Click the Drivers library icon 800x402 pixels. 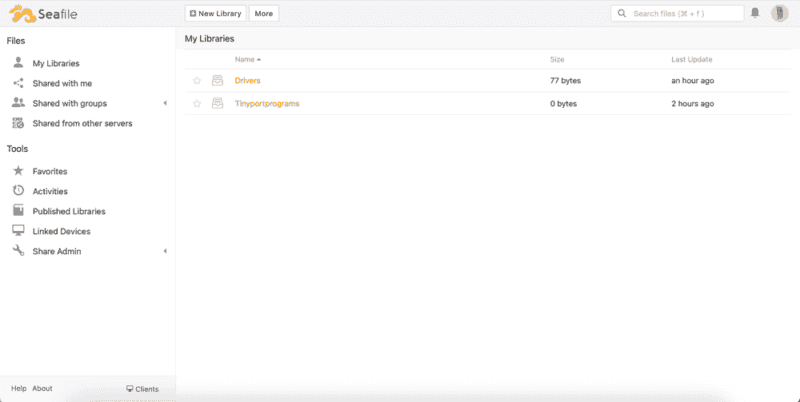[x=218, y=80]
